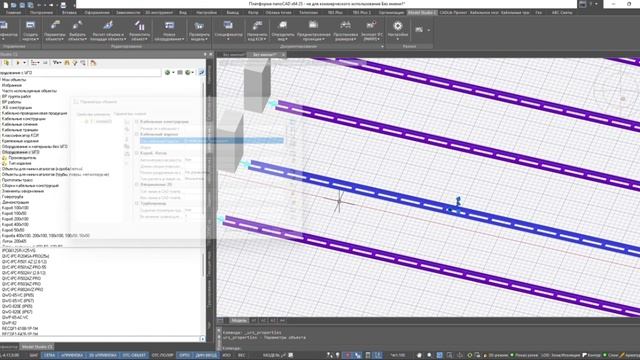Open dropdown under Спецификатор ribbon button
This screenshot has height=360, width=640.
(228, 39)
